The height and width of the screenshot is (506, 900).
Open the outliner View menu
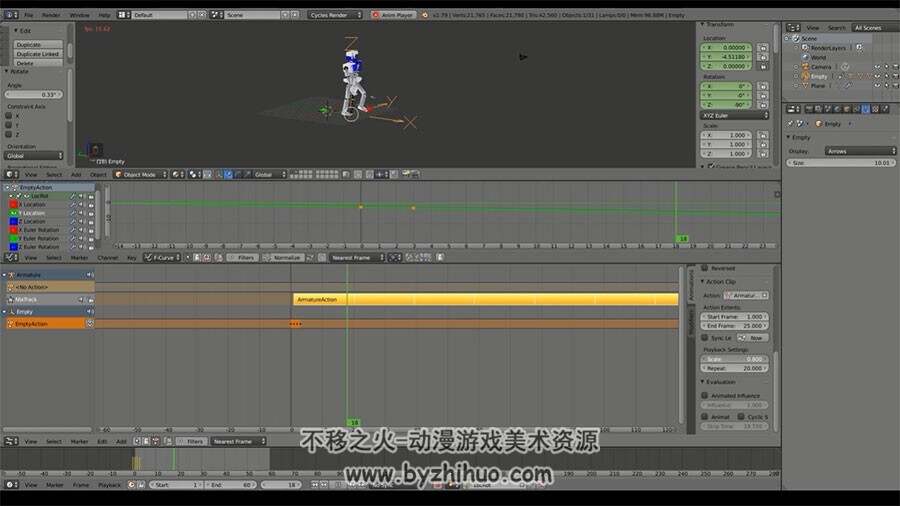813,28
